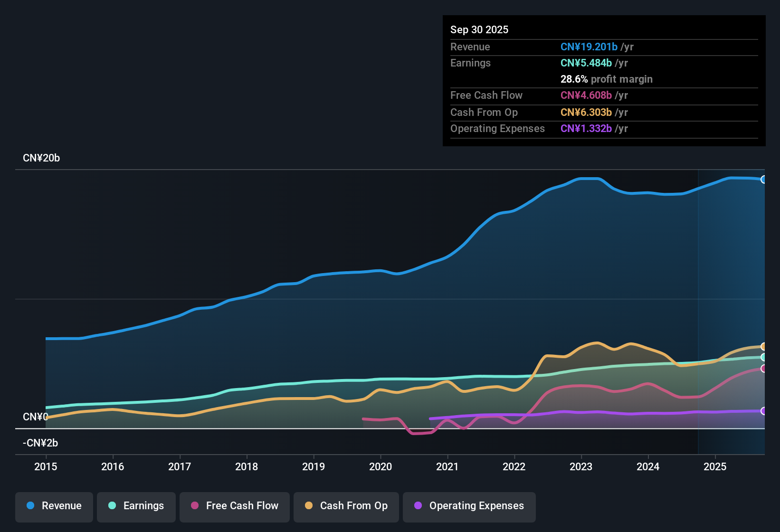Expand the Sep 30 2025 tooltip panel
Viewport: 780px width, 532px height.
(x=604, y=81)
